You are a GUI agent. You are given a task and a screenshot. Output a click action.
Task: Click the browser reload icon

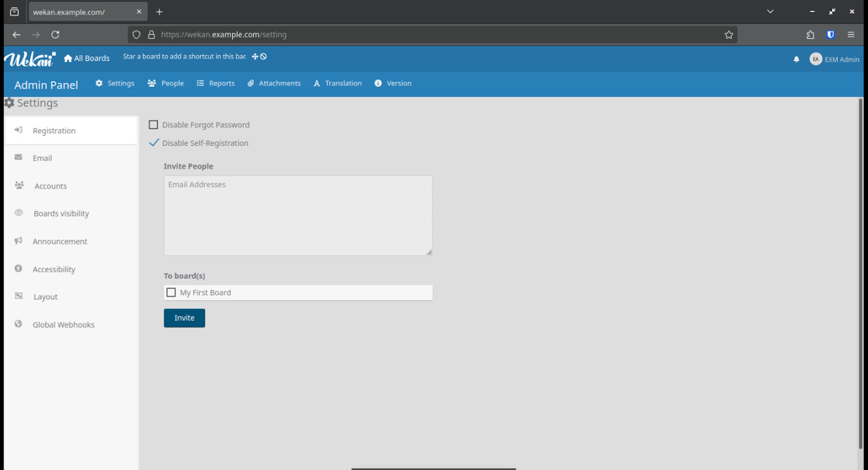pos(55,35)
